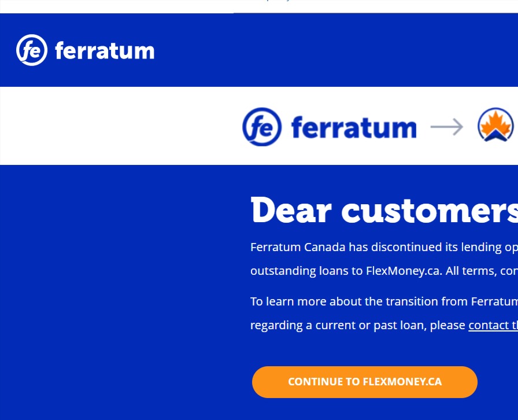Select the ferratum wordmark in the navigation bar

click(105, 50)
